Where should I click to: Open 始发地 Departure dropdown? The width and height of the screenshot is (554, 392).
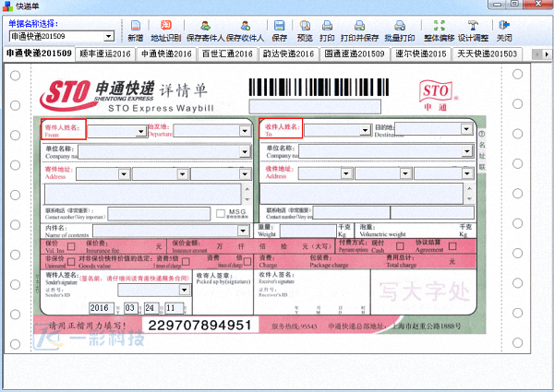[x=246, y=131]
